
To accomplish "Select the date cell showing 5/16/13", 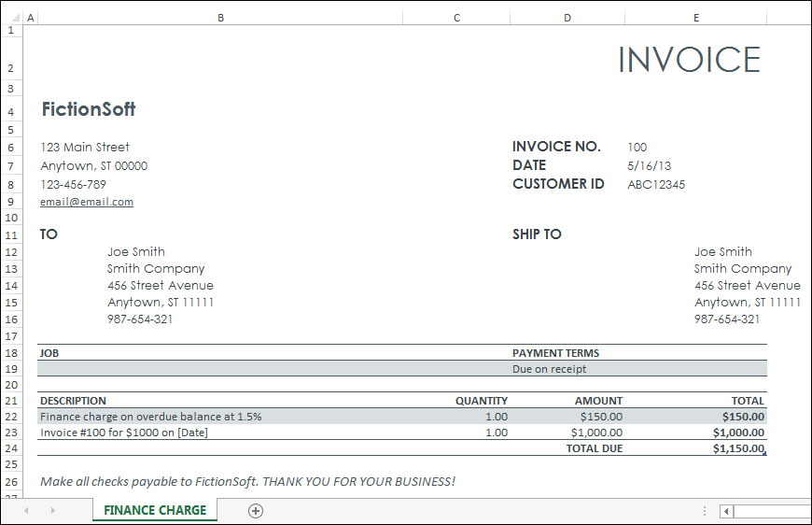I will [649, 166].
